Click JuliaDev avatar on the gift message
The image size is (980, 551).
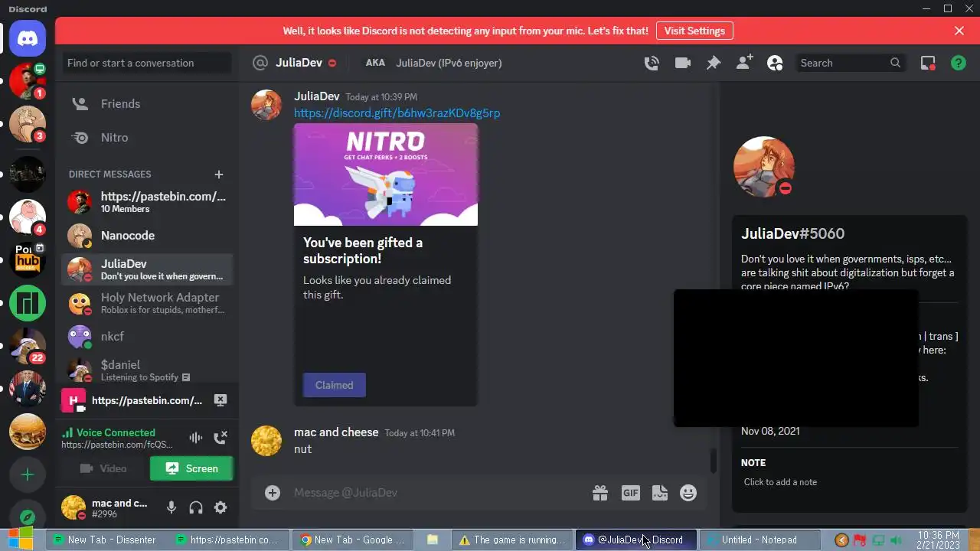click(x=266, y=105)
